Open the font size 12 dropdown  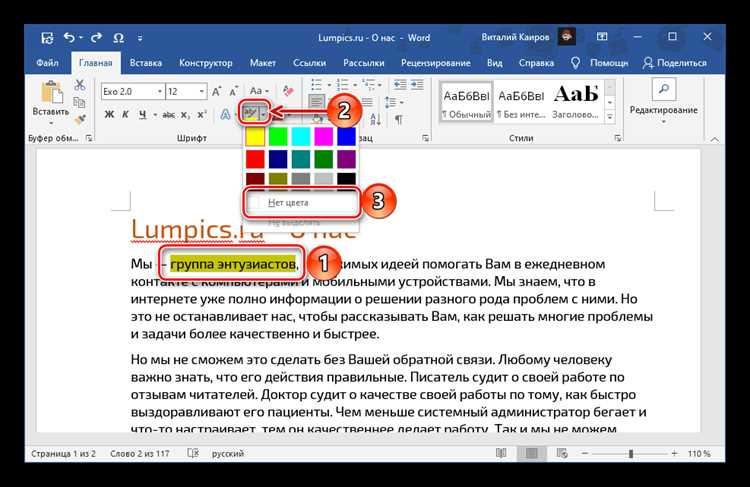201,91
